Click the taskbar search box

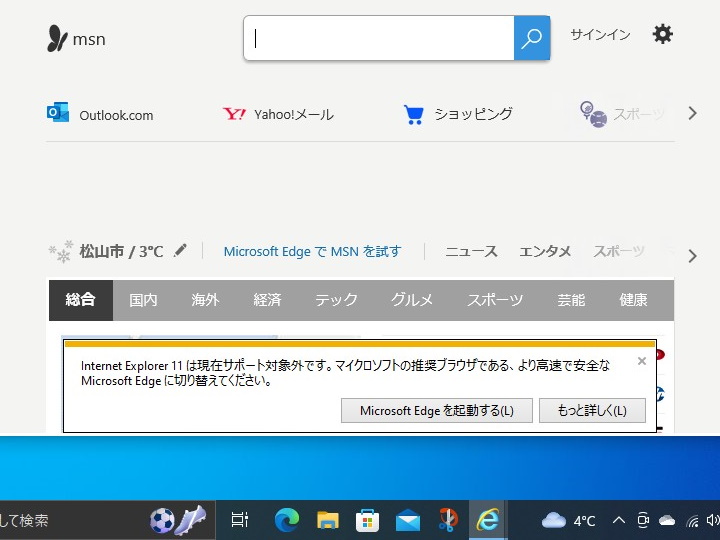[107, 520]
